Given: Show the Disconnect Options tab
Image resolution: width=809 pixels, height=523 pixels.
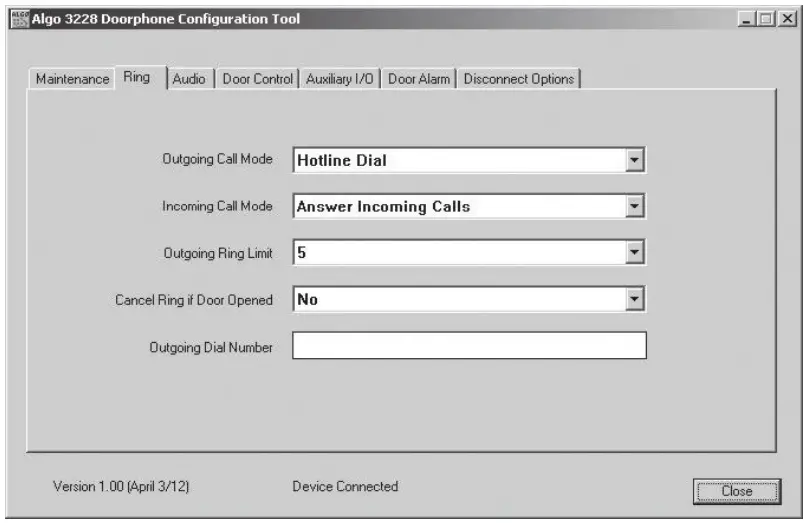Looking at the screenshot, I should pyautogui.click(x=519, y=79).
